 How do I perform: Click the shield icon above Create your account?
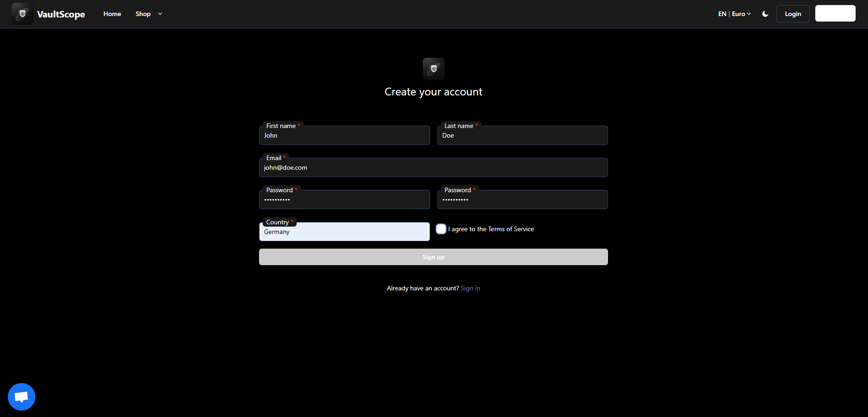coord(433,68)
